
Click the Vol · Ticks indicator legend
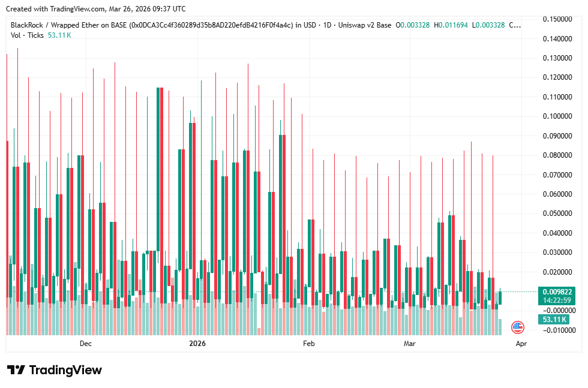tap(28, 35)
